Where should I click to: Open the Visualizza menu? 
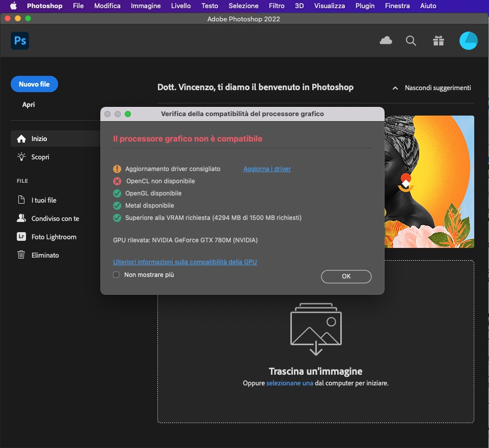pyautogui.click(x=330, y=6)
